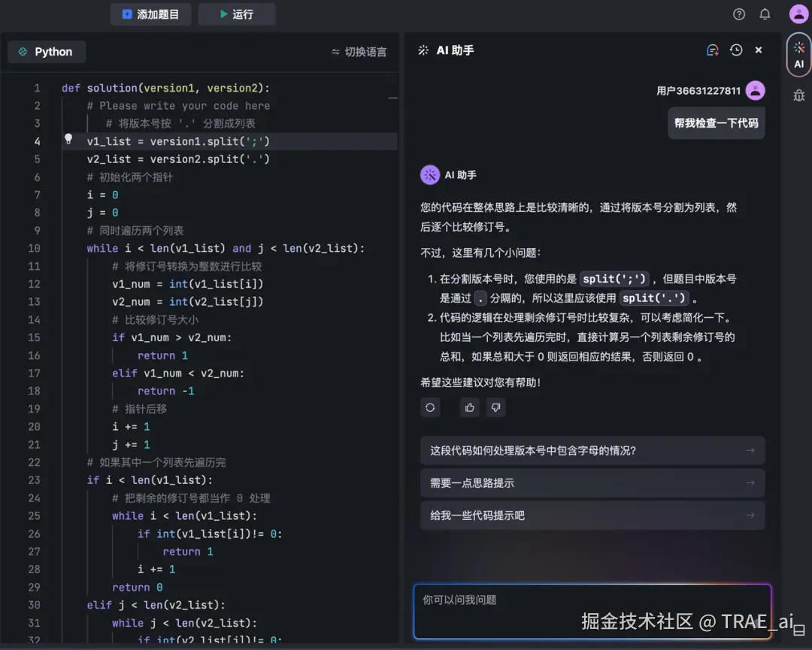The width and height of the screenshot is (812, 650).
Task: Expand the suggested question about letters in versions
Action: tap(592, 450)
